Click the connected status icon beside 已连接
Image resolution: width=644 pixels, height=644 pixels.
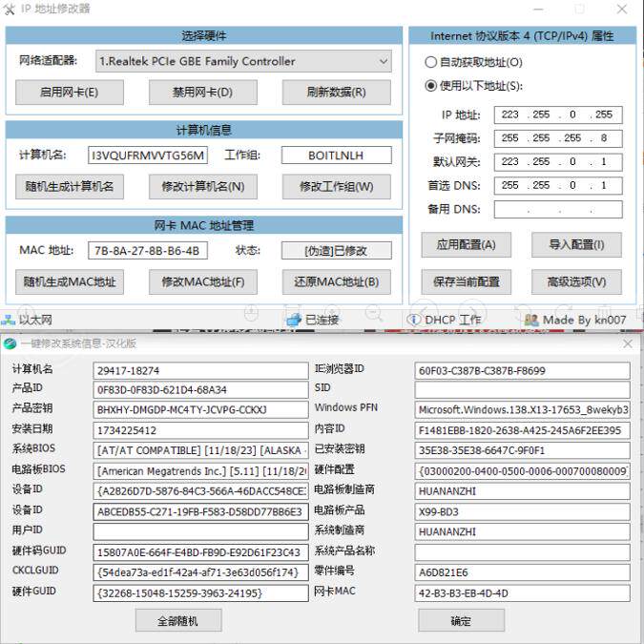click(x=294, y=320)
